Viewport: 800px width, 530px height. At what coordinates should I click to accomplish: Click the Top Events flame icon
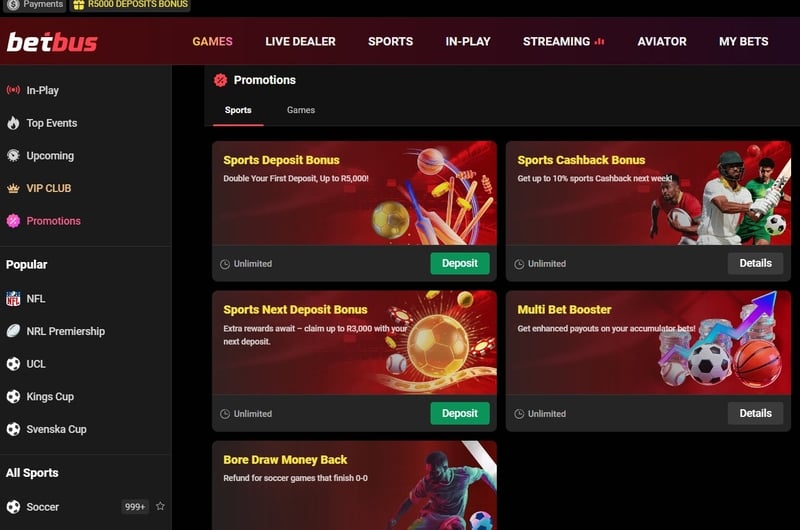coord(13,123)
